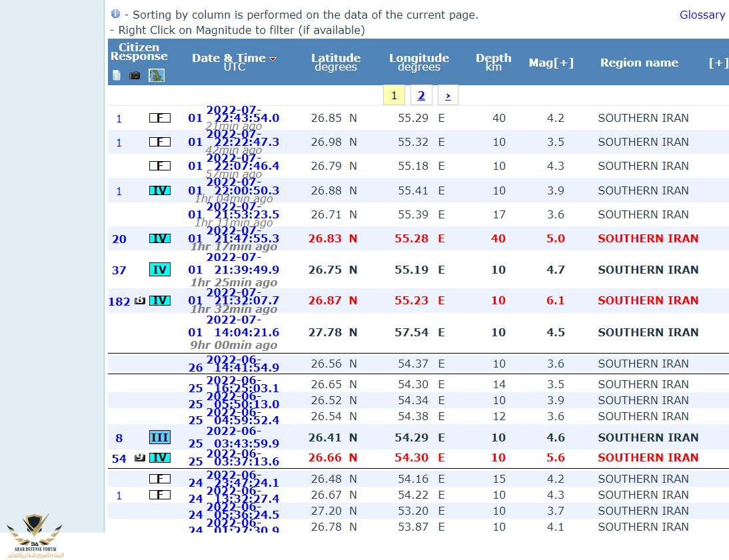The width and height of the screenshot is (729, 560).
Task: Click the next page arrow
Action: tap(448, 95)
